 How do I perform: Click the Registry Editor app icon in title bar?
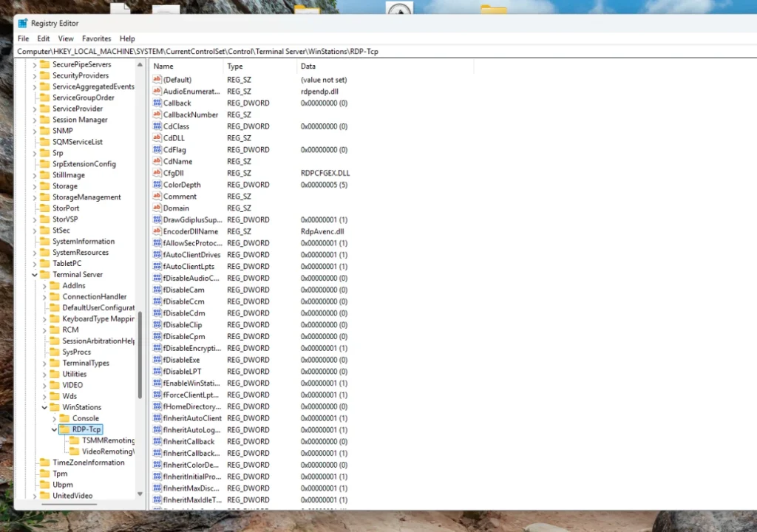23,23
